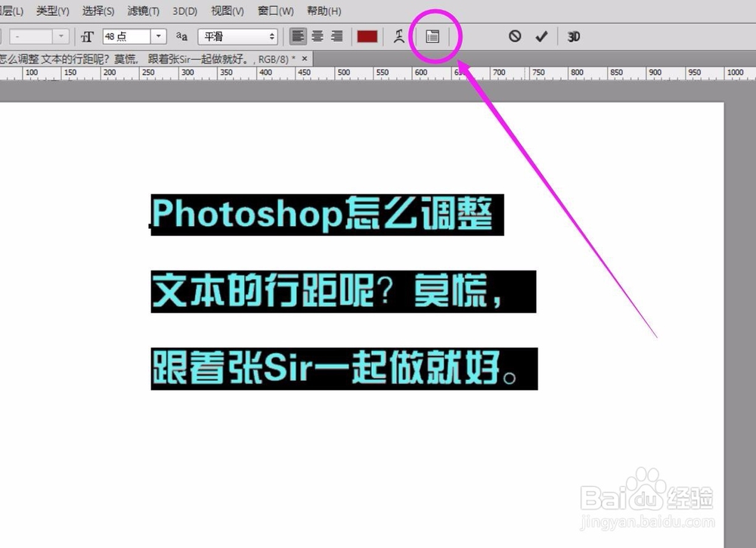Open the font size dropdown arrow
The width and height of the screenshot is (756, 548).
pos(159,36)
